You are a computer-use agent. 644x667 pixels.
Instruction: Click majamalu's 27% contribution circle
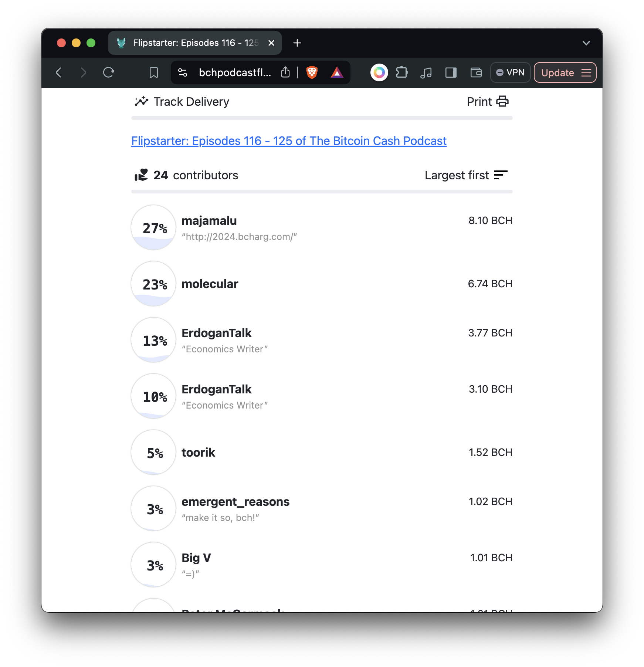(153, 227)
